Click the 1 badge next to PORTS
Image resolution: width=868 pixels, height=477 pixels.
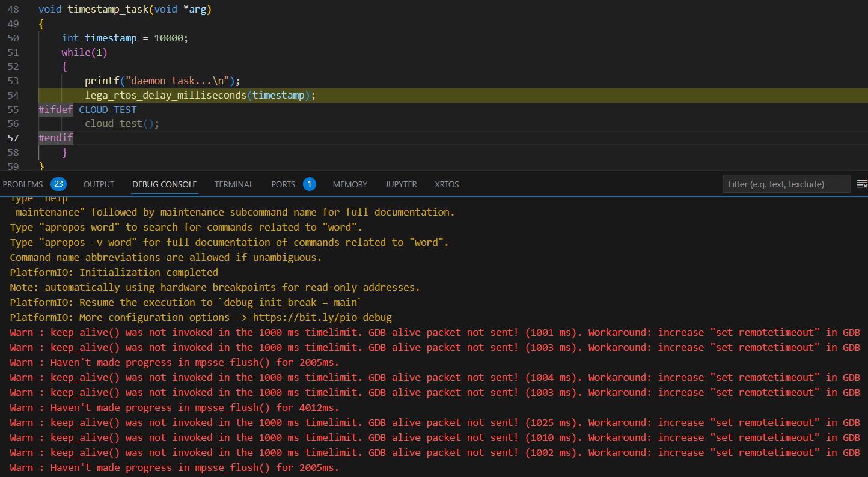pyautogui.click(x=309, y=184)
